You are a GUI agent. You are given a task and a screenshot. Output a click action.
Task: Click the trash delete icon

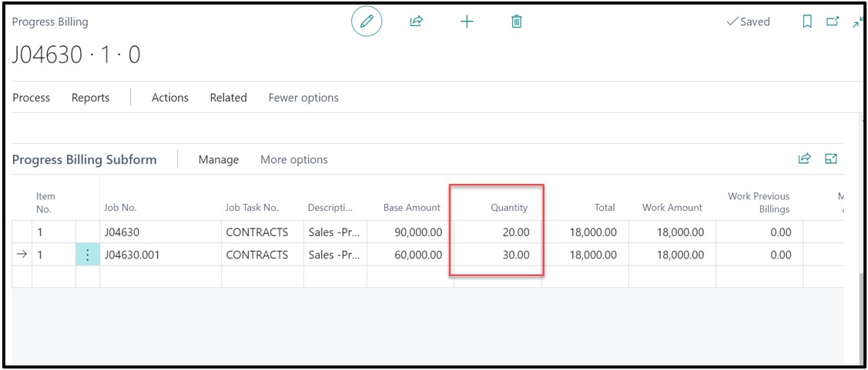click(517, 22)
